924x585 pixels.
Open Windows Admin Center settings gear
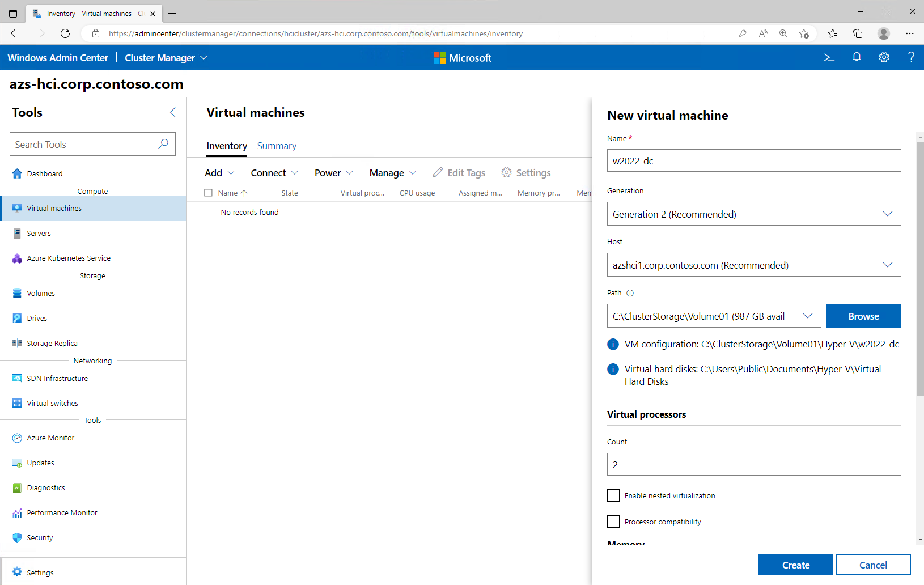click(884, 57)
